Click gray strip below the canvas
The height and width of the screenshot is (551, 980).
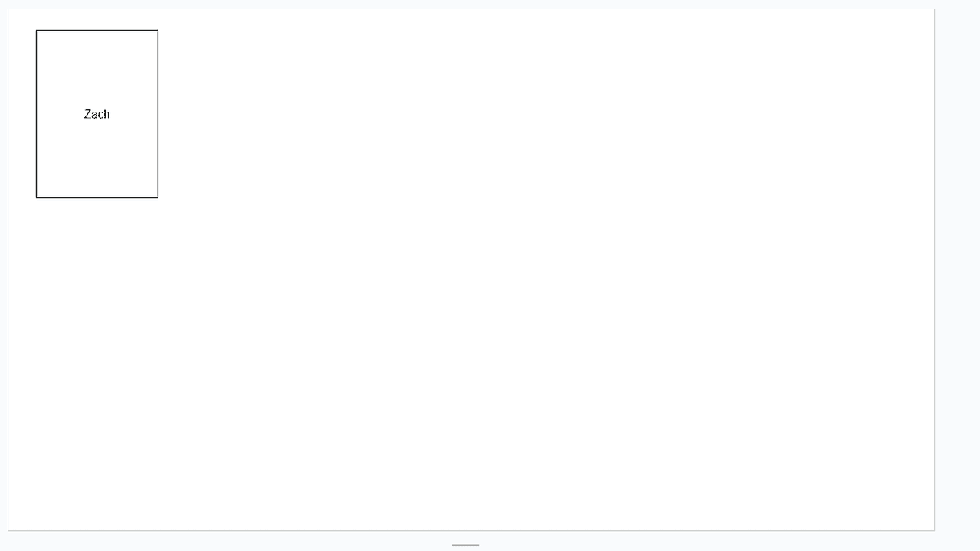[x=230, y=541]
